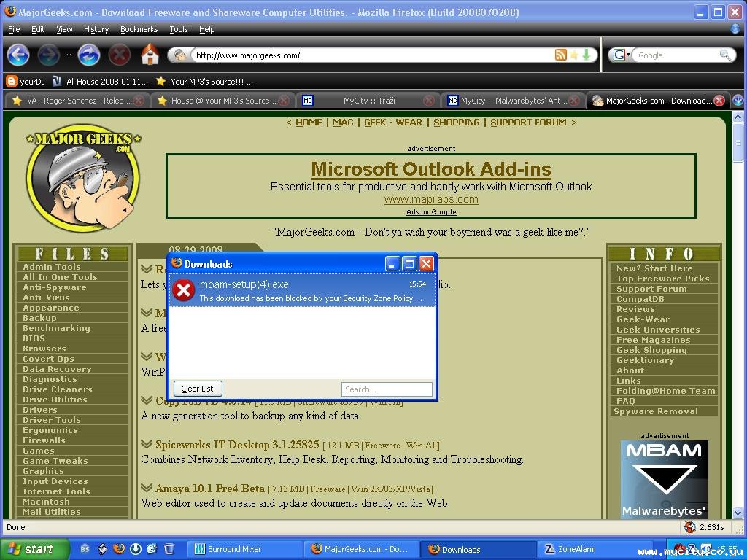The image size is (747, 560).
Task: Open Your MP3's Source bookmark
Action: coord(204,82)
